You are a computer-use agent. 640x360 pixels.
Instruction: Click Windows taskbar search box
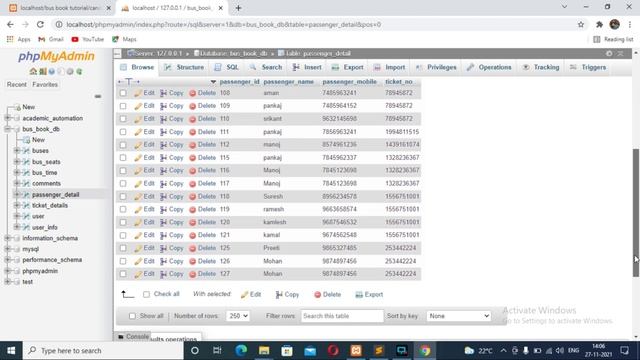[x=103, y=351]
